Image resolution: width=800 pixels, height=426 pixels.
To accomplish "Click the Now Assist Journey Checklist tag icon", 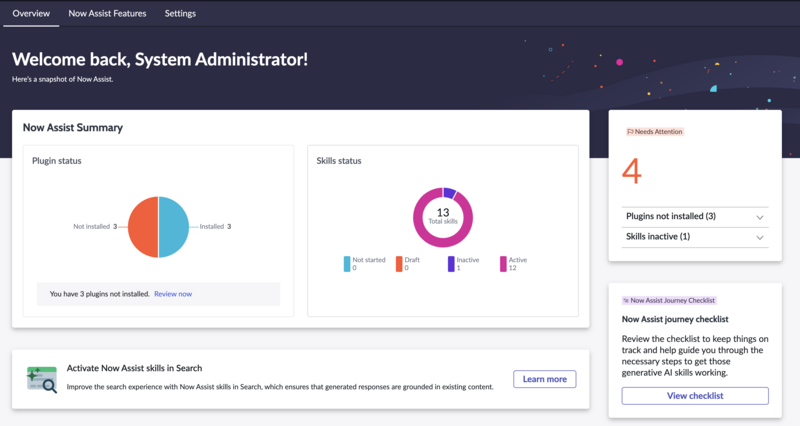I will 626,300.
